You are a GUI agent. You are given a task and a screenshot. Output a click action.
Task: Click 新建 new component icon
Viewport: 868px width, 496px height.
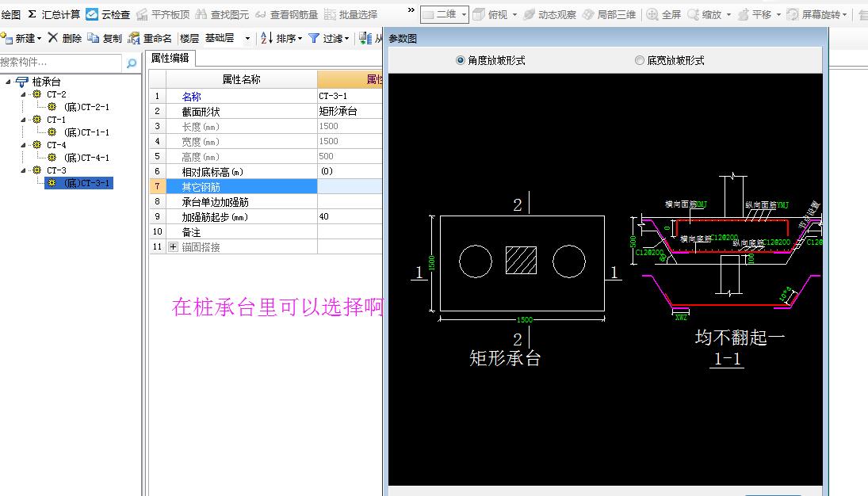click(x=6, y=38)
